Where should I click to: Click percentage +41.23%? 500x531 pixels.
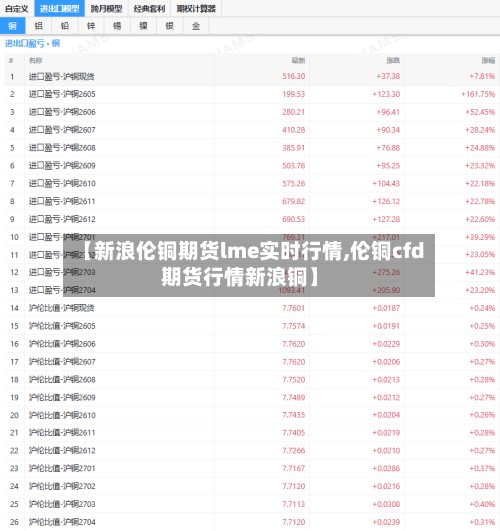[480, 272]
